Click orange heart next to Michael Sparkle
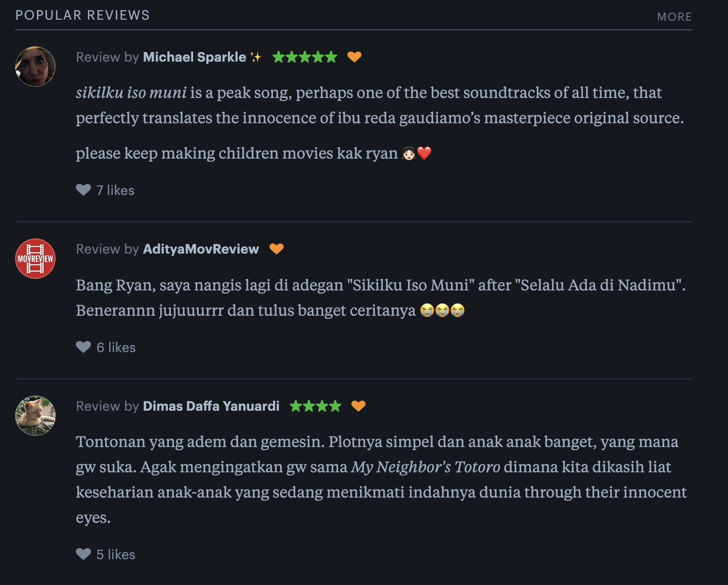Image resolution: width=728 pixels, height=585 pixels. (354, 57)
